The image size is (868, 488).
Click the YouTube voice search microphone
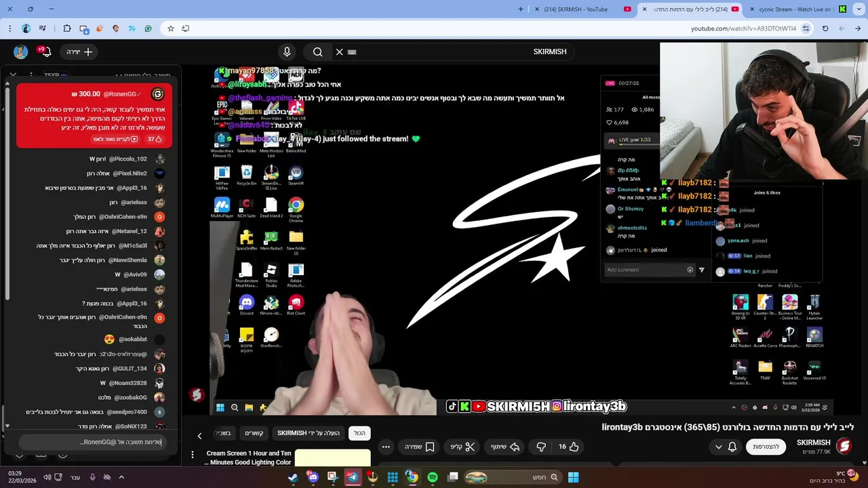tap(287, 52)
